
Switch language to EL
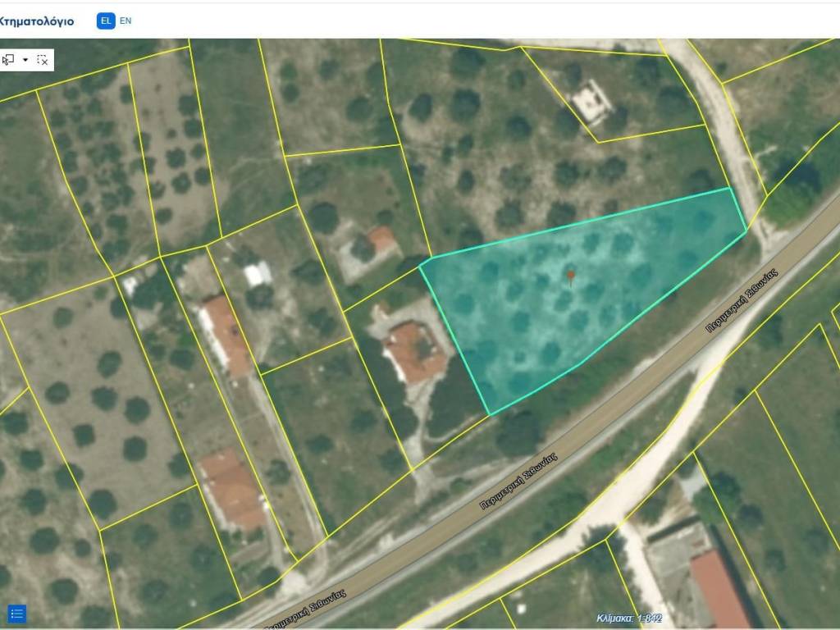click(105, 21)
